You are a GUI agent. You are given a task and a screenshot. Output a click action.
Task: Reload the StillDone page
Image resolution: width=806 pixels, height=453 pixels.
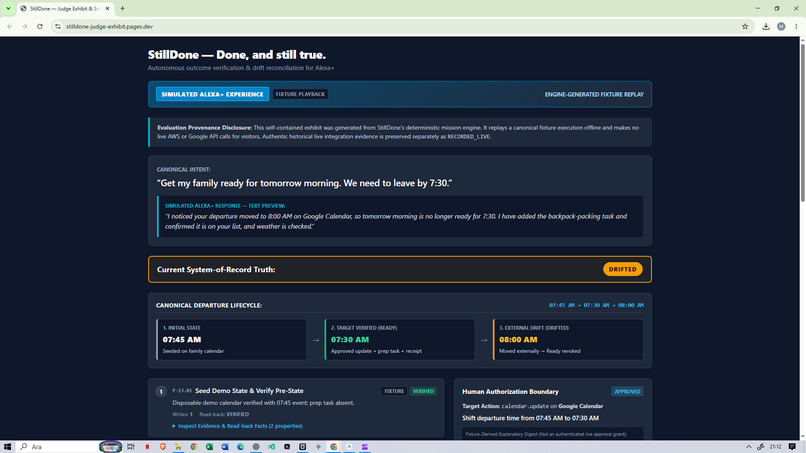40,26
